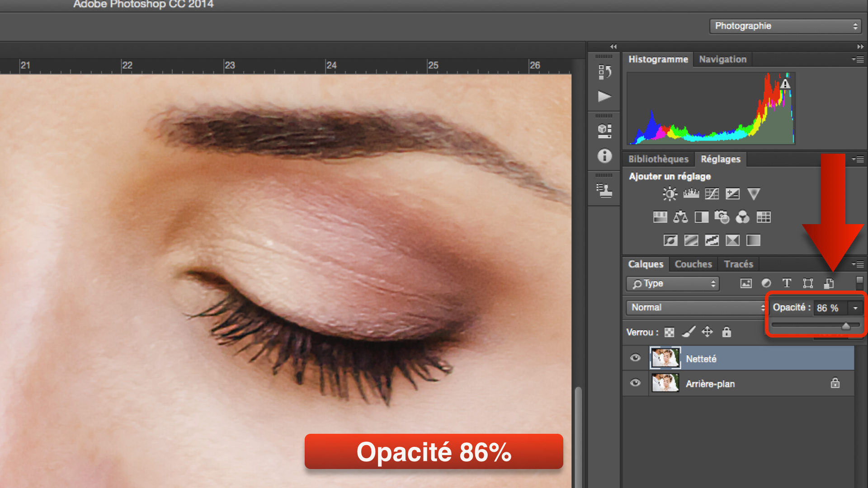Open the History panel icon
The height and width of the screenshot is (488, 868).
click(604, 72)
